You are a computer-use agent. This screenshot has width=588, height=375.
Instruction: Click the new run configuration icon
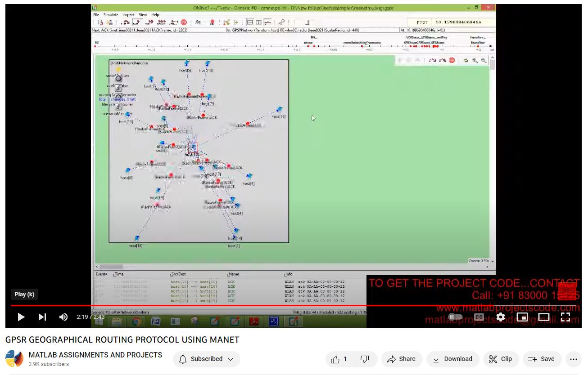pyautogui.click(x=100, y=22)
